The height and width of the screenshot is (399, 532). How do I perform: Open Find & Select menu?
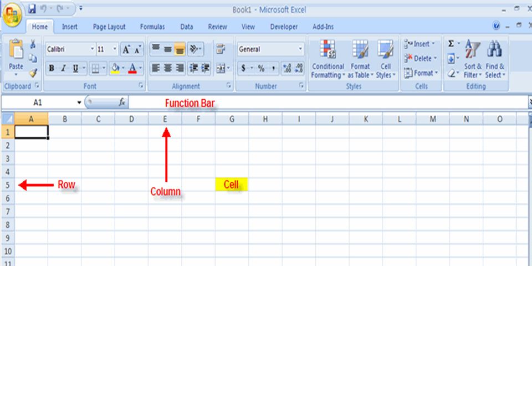pos(495,59)
